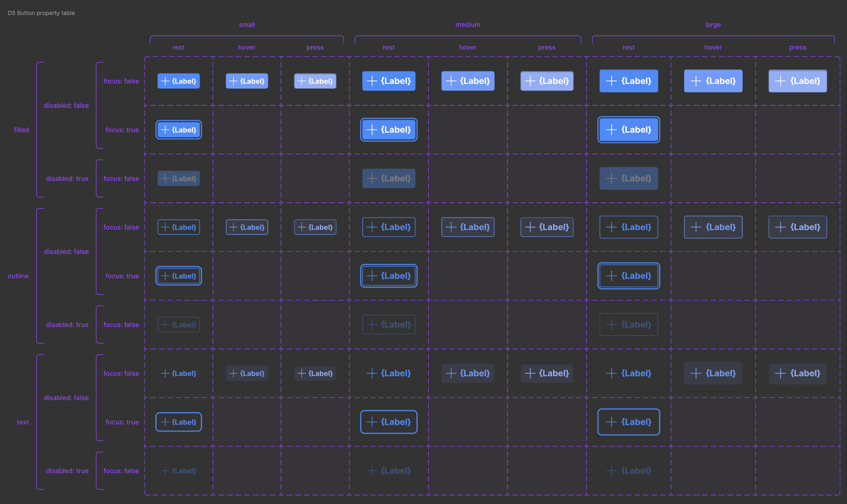Click plus icon in text medium rest unfocused button
The image size is (847, 504).
coord(372,373)
